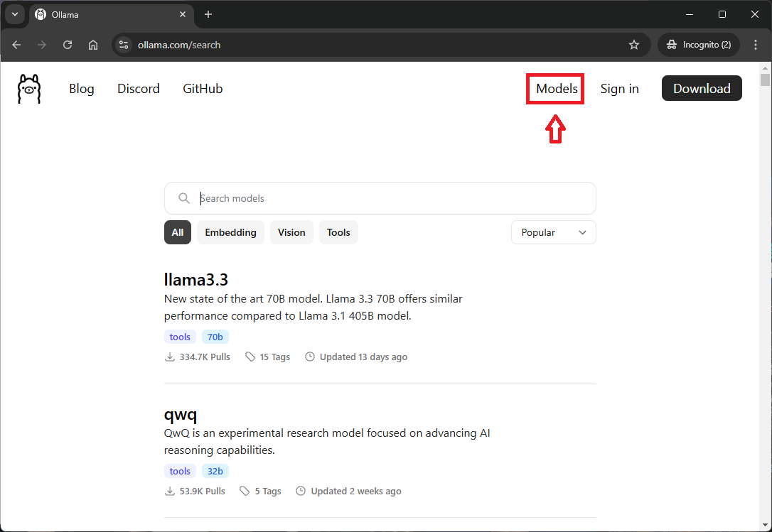Maximize the browser window
772x532 pixels.
[722, 14]
